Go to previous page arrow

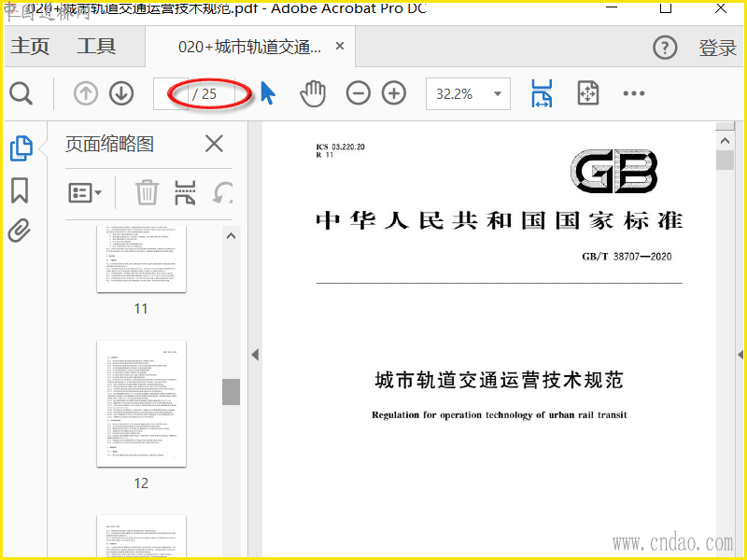click(x=86, y=93)
